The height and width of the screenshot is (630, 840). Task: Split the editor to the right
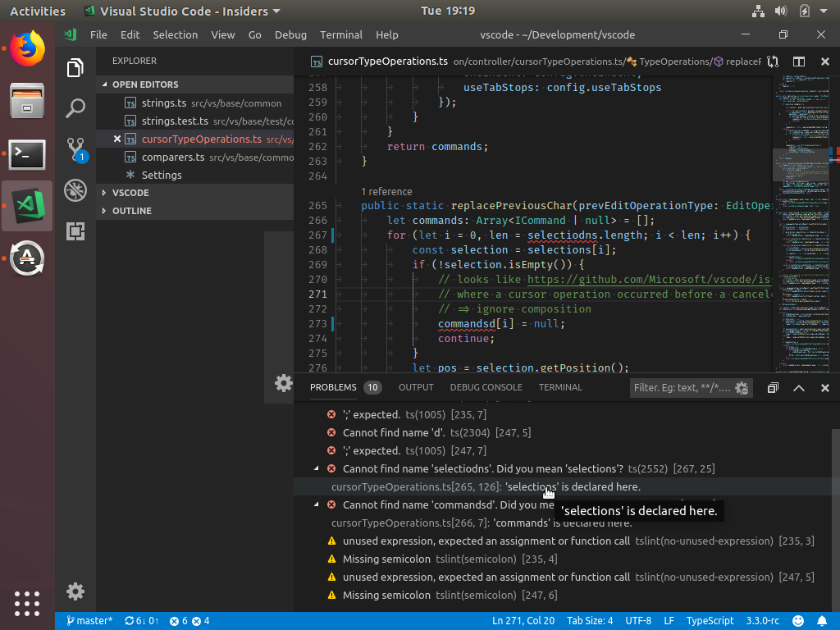(798, 61)
